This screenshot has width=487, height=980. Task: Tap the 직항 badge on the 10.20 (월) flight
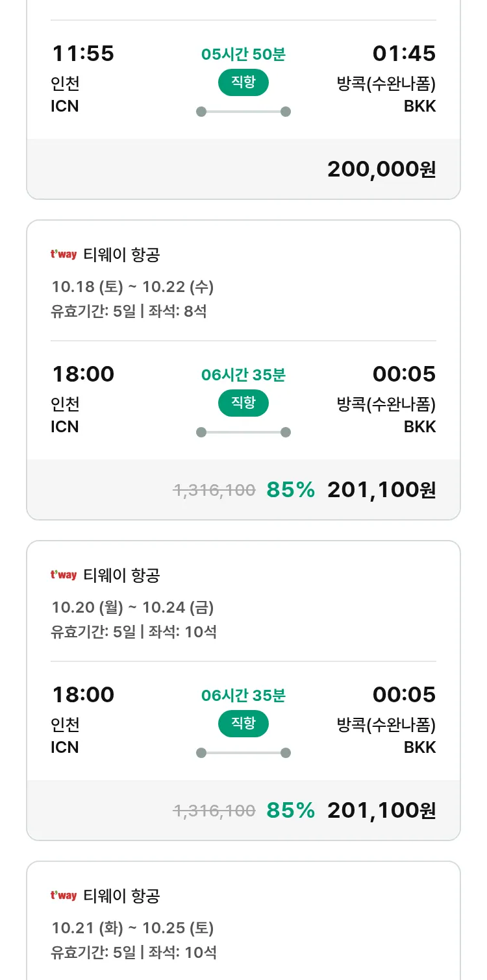coord(243,724)
